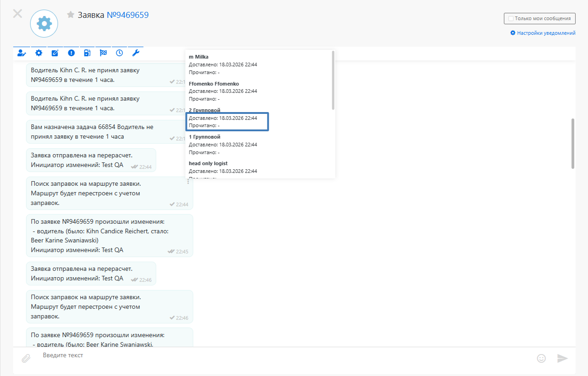Screen dimensions: 588x376
Task: Attach a file using the paperclip icon
Action: click(x=26, y=358)
